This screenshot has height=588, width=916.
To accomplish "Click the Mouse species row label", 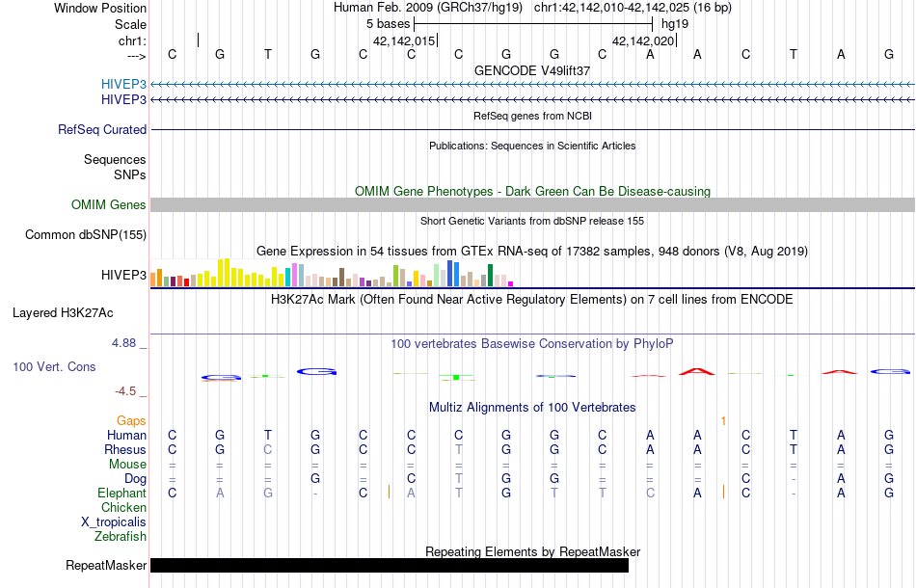I will tap(127, 465).
